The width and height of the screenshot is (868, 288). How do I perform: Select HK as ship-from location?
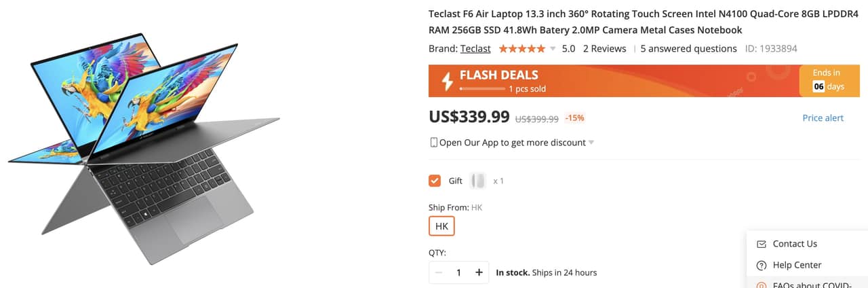tap(441, 226)
